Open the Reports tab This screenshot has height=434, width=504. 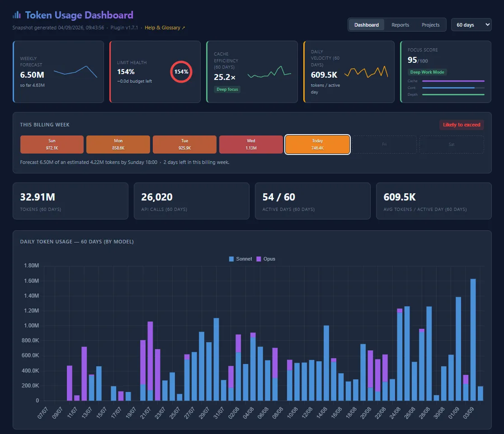400,25
